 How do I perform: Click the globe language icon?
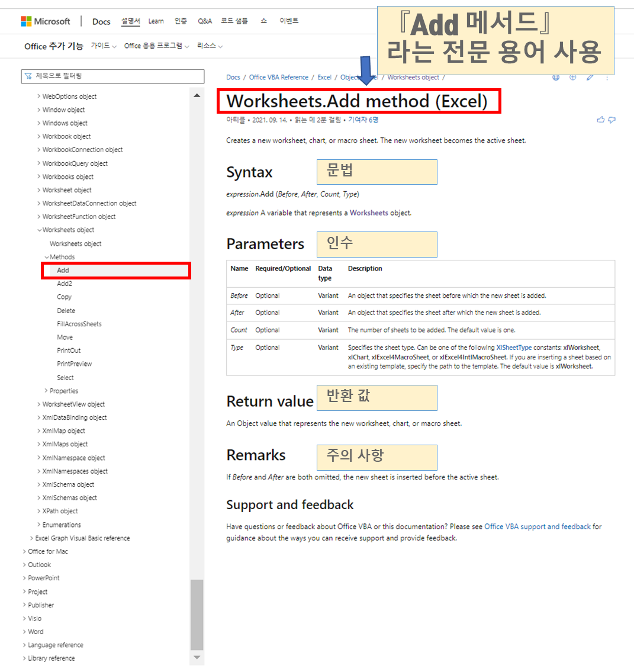pyautogui.click(x=556, y=77)
